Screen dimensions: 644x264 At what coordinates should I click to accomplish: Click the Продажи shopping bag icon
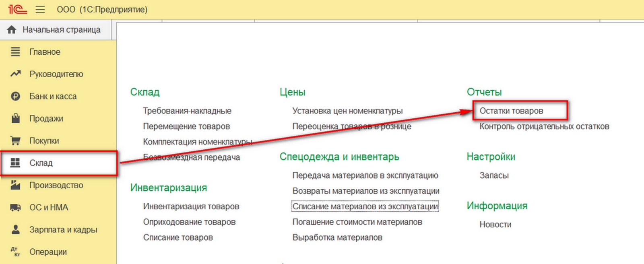tap(15, 118)
